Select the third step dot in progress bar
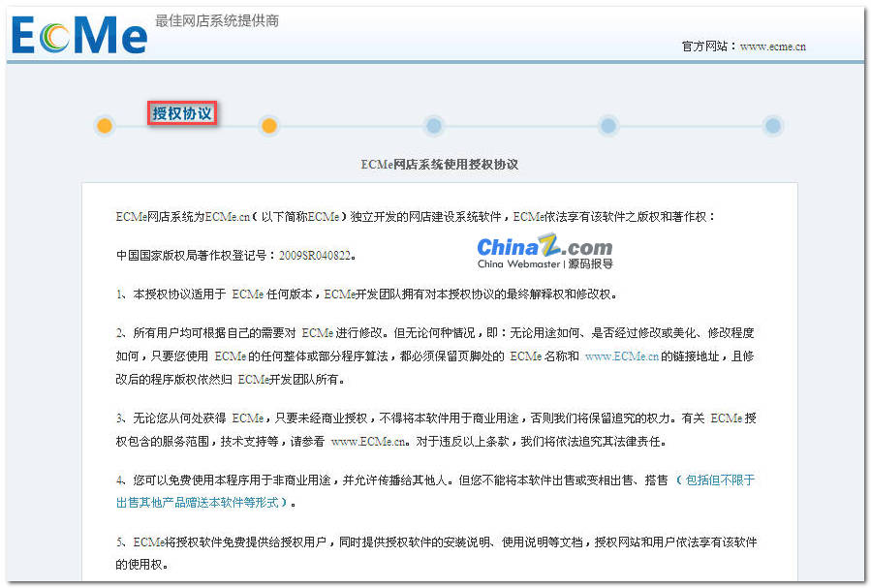871x588 pixels. 434,126
